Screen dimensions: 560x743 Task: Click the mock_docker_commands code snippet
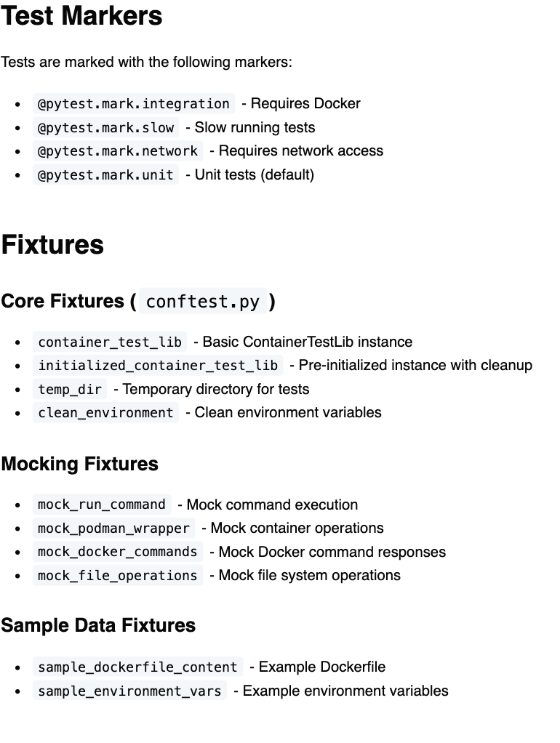[117, 552]
